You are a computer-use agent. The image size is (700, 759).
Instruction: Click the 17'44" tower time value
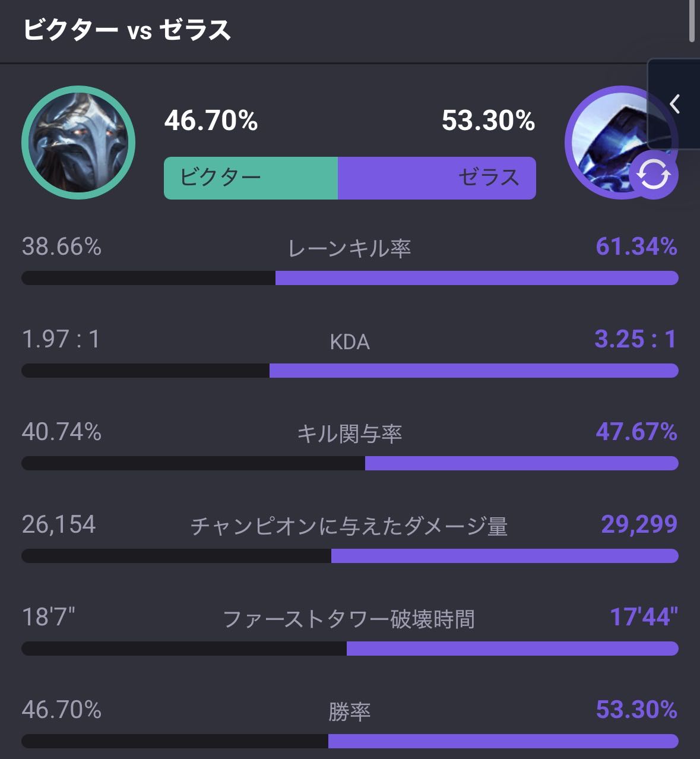[x=644, y=617]
